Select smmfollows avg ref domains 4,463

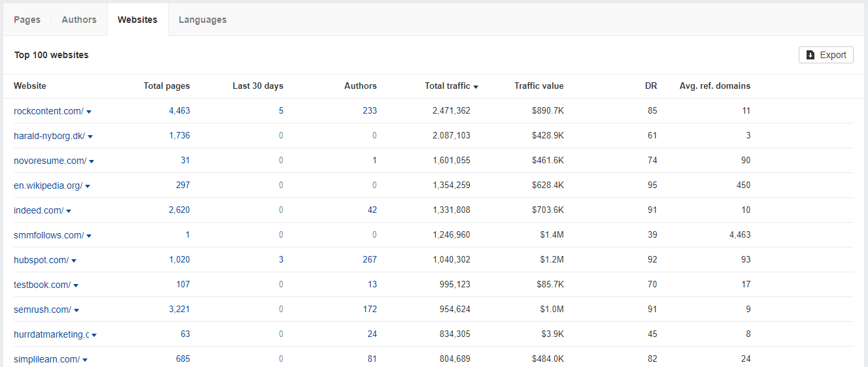pyautogui.click(x=740, y=235)
